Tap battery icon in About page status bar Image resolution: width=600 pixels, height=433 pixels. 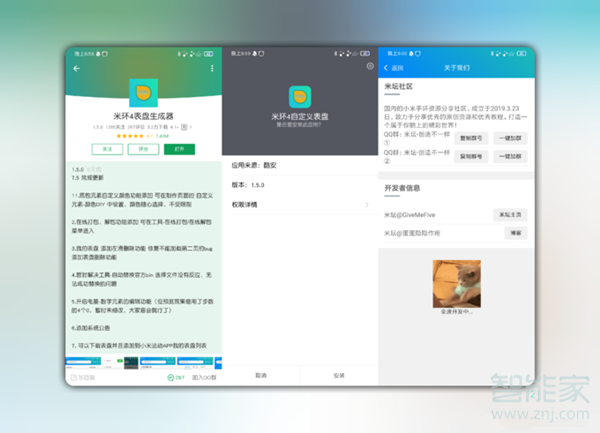click(522, 54)
